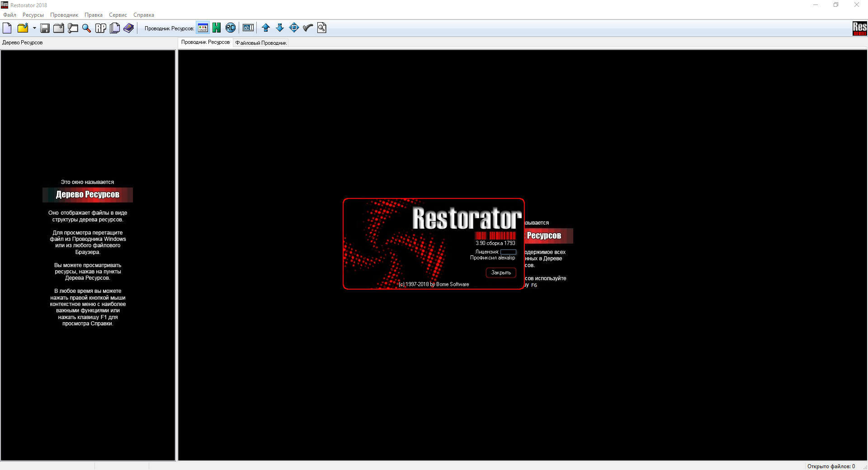The height and width of the screenshot is (470, 868).
Task: Click the blue down arrow icon
Action: tap(280, 28)
